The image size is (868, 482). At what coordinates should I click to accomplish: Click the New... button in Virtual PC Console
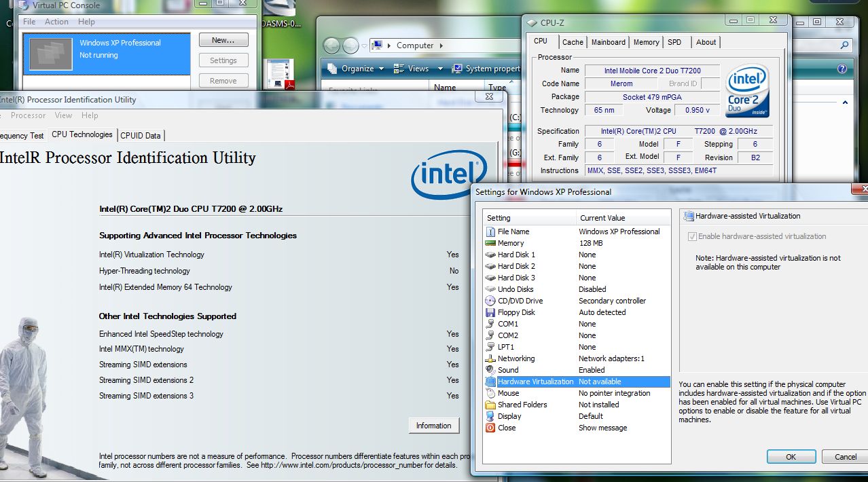[223, 40]
